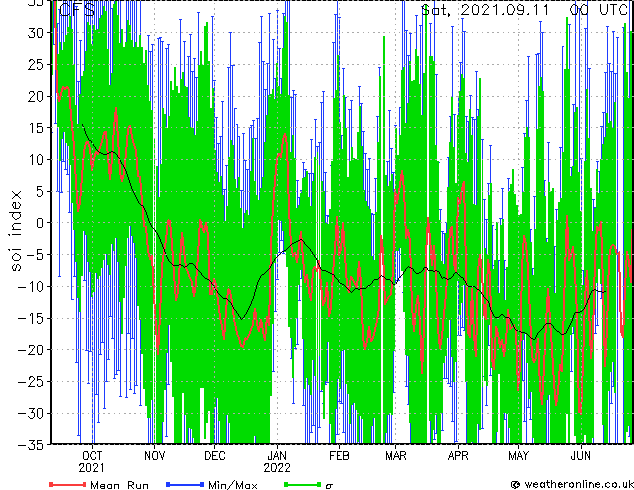Click the 'Min/Max' legend text
Viewport: 634px width, 490px height.
coord(232,485)
